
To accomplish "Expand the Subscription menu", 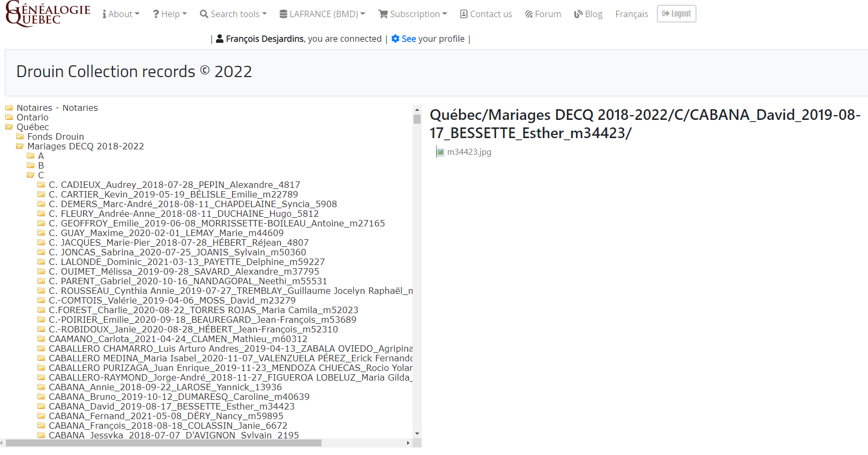I will (413, 14).
